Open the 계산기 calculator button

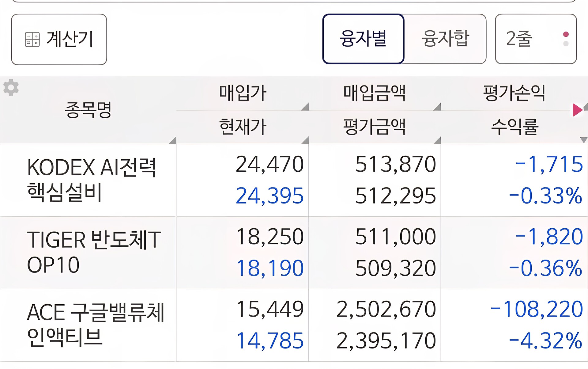click(x=59, y=39)
